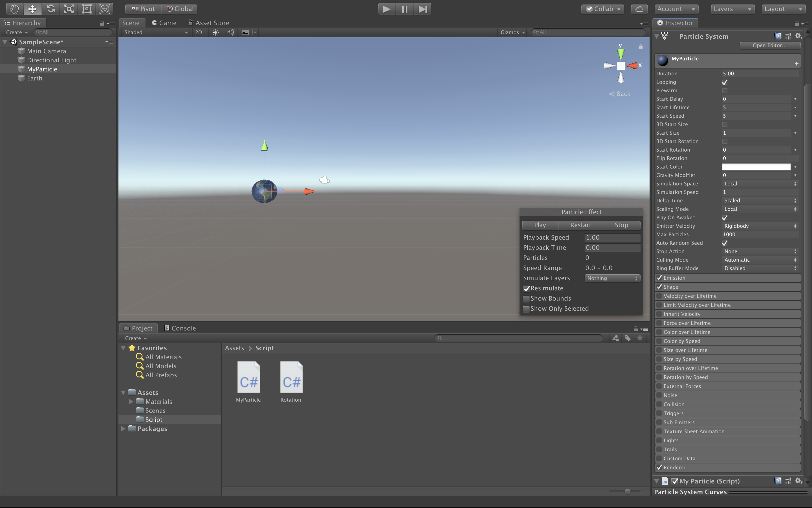Click Stop in Particle Effect
Viewport: 812px width, 508px height.
point(621,225)
